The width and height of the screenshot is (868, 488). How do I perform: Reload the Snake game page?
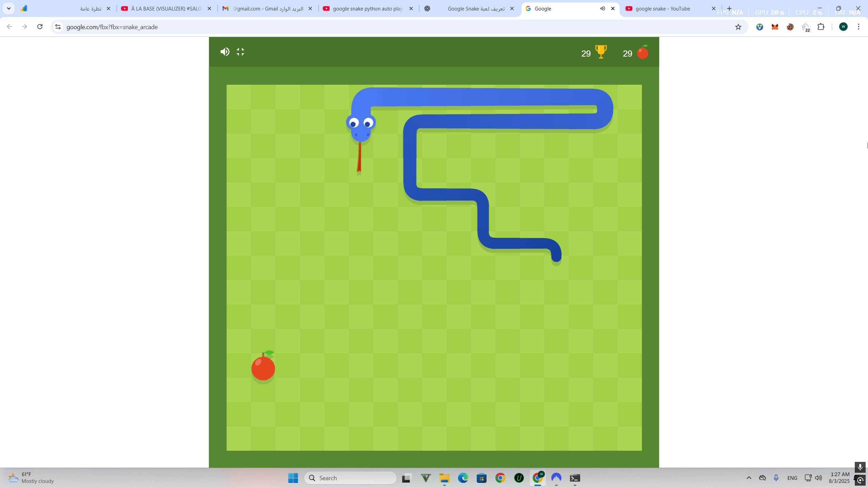tap(40, 27)
